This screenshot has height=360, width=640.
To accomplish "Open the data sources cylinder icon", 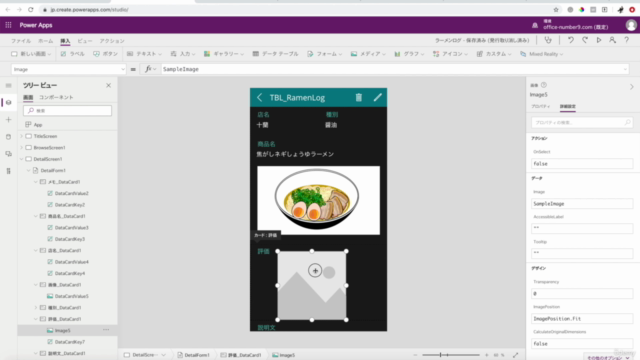I will tap(9, 137).
